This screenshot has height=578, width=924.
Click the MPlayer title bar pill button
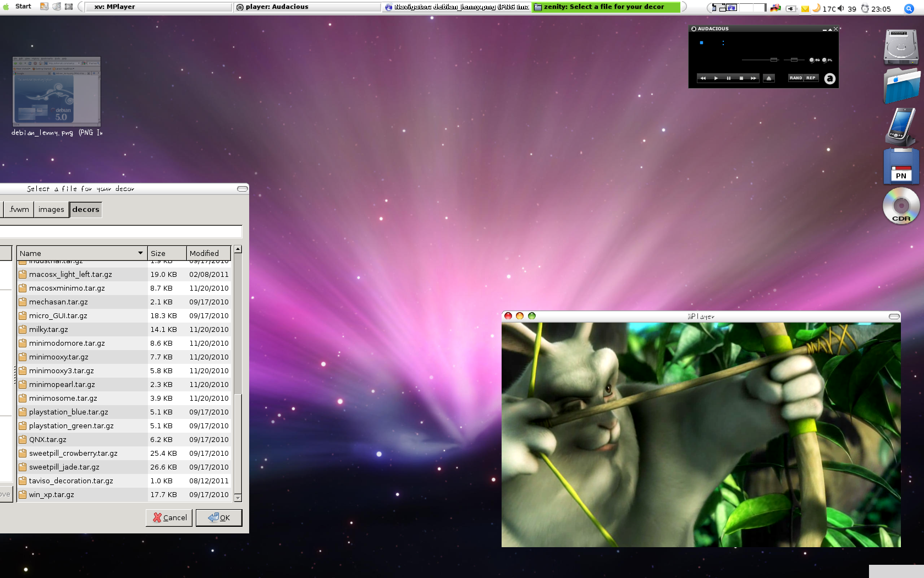(x=894, y=317)
